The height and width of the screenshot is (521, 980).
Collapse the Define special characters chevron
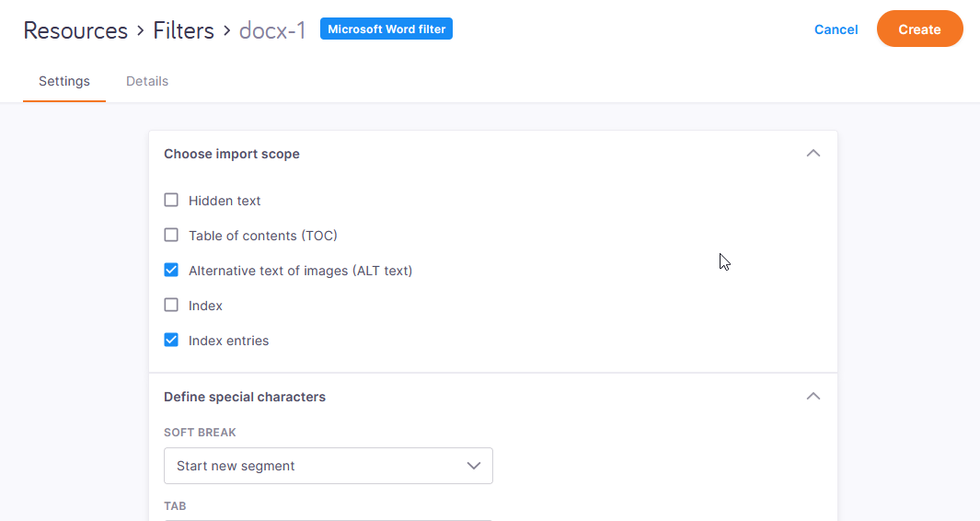(x=813, y=397)
